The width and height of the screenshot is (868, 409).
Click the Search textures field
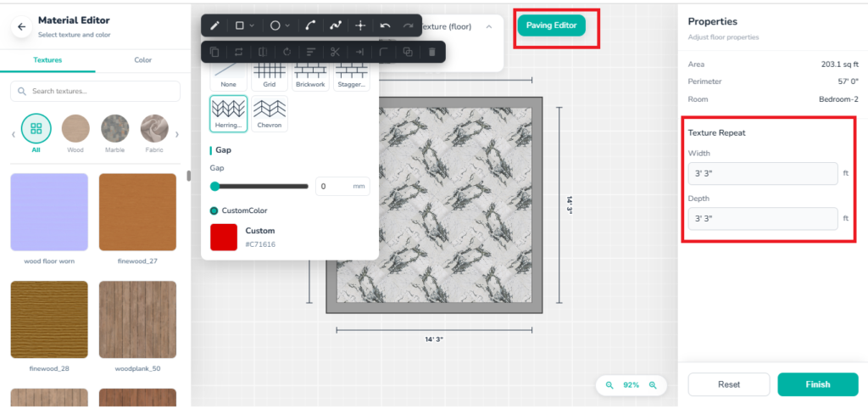[x=95, y=92]
